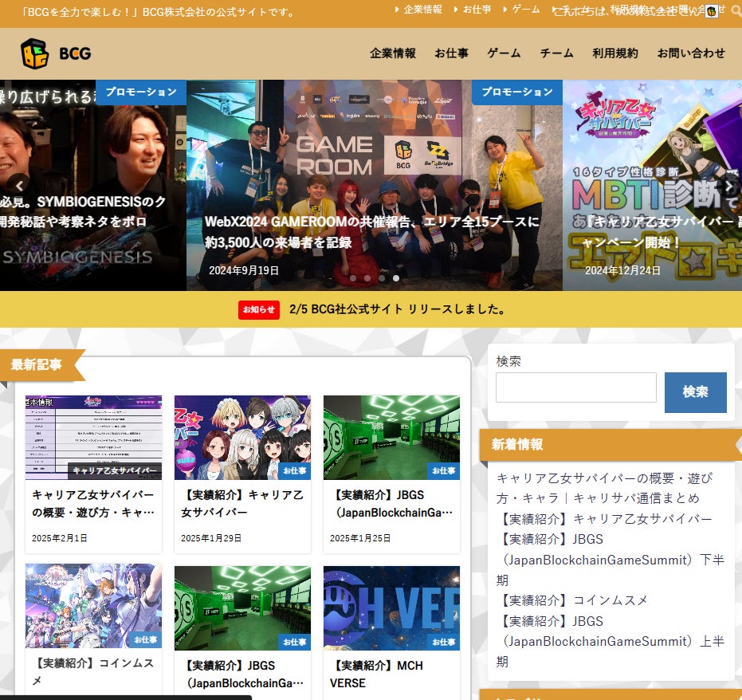
Task: Advance to the next carousel slide arrow
Action: point(729,187)
